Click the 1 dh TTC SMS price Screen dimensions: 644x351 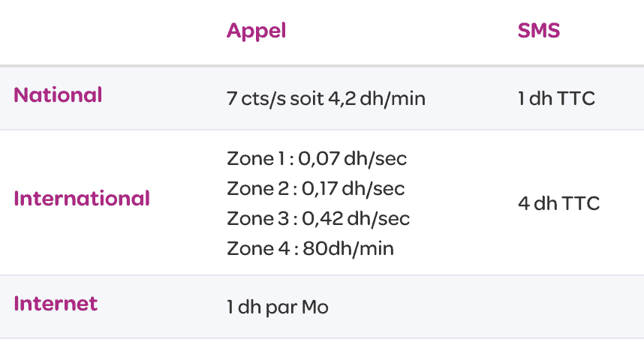(x=556, y=98)
